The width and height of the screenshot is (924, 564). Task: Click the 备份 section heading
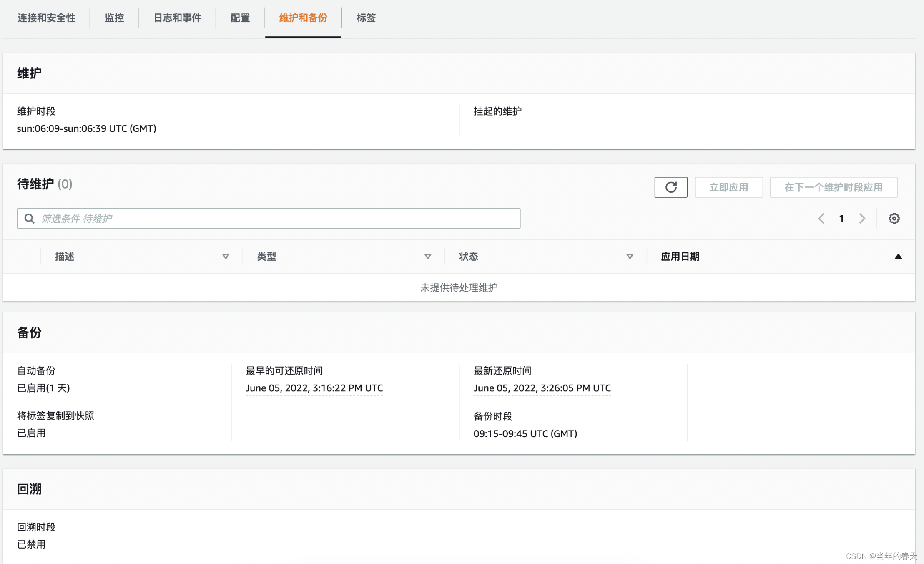coord(29,333)
